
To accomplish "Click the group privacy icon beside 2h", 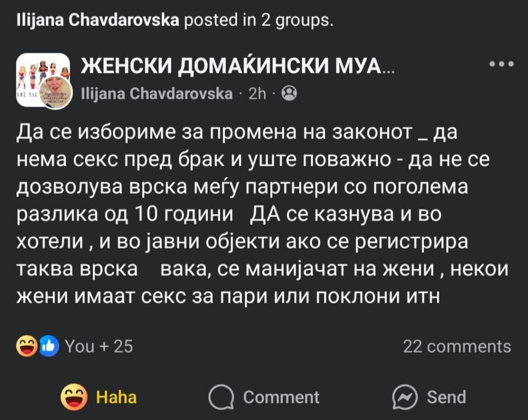I will pyautogui.click(x=290, y=94).
